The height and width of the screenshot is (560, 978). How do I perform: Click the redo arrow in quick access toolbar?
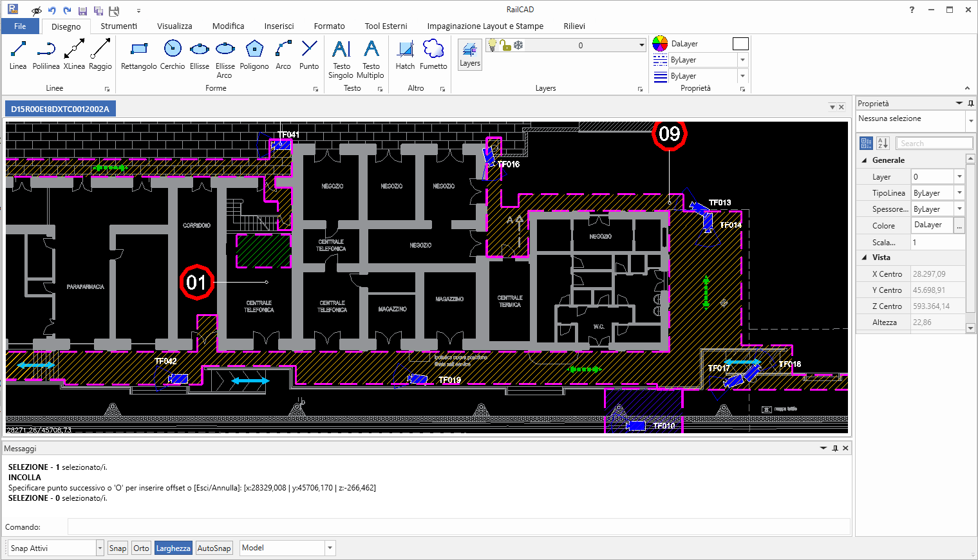tap(67, 10)
